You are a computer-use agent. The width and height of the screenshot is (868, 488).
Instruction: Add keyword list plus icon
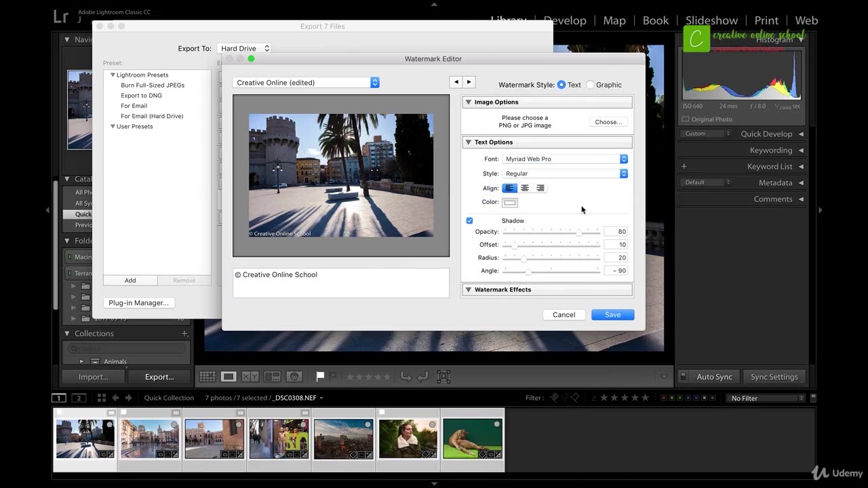click(x=684, y=166)
